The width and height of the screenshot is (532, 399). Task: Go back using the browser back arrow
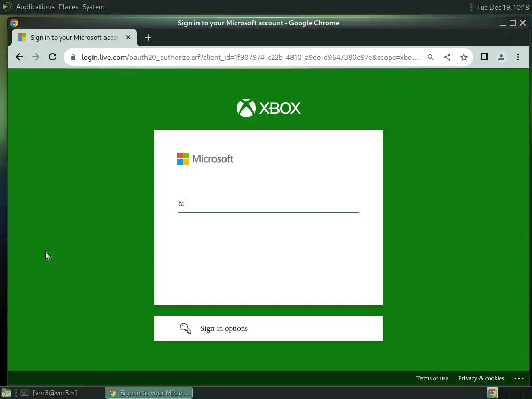[19, 57]
